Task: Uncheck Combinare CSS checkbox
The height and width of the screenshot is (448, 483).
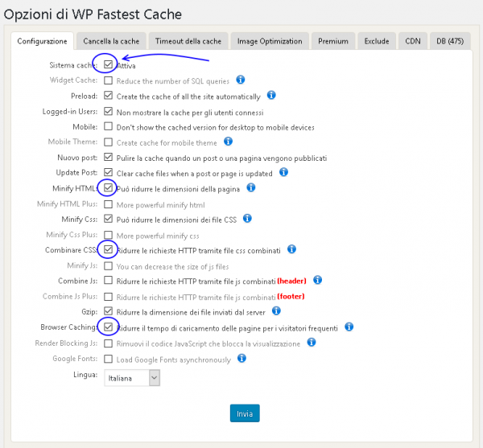Action: click(108, 249)
